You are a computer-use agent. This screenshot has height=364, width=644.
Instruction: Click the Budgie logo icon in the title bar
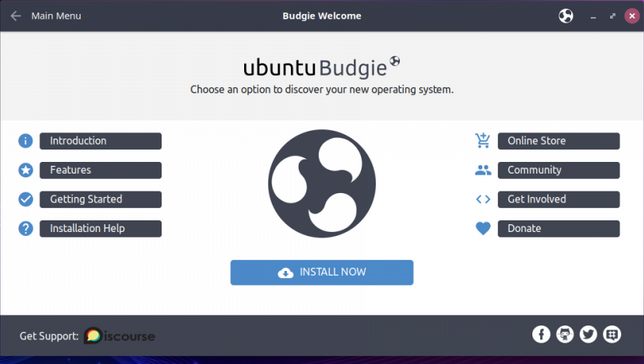[x=566, y=16]
